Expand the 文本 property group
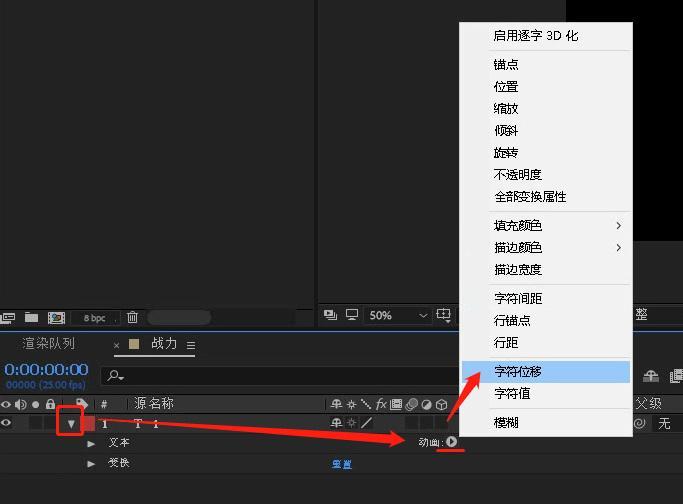Screen dimensions: 683x504 point(91,443)
